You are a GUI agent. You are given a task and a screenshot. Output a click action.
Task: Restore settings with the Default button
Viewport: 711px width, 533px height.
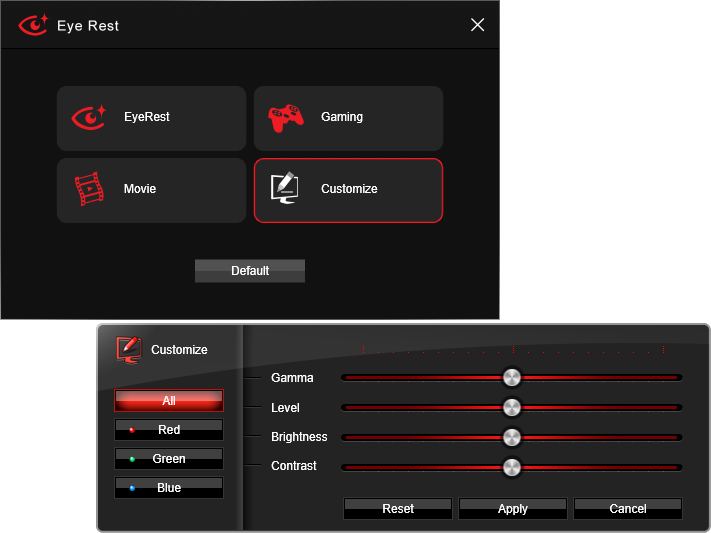click(x=250, y=271)
